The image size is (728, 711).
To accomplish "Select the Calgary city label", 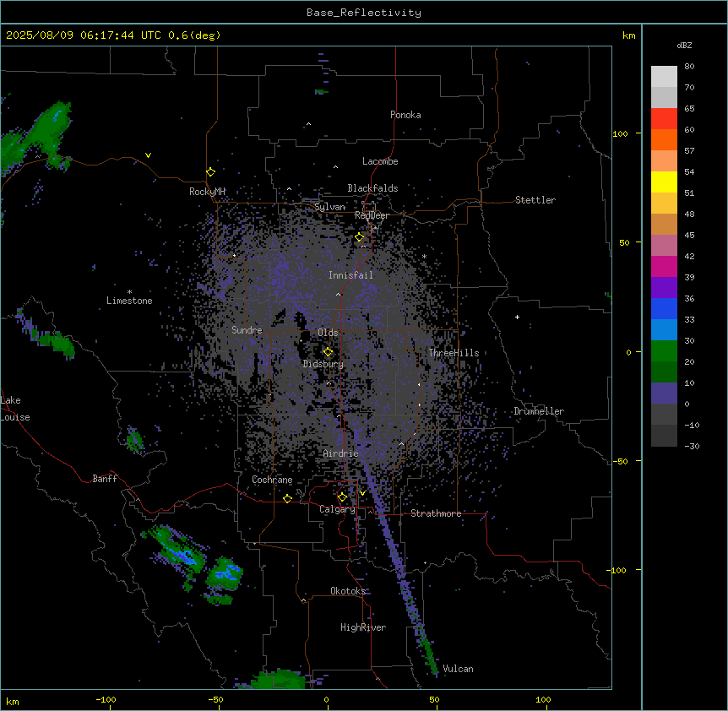I will [337, 509].
